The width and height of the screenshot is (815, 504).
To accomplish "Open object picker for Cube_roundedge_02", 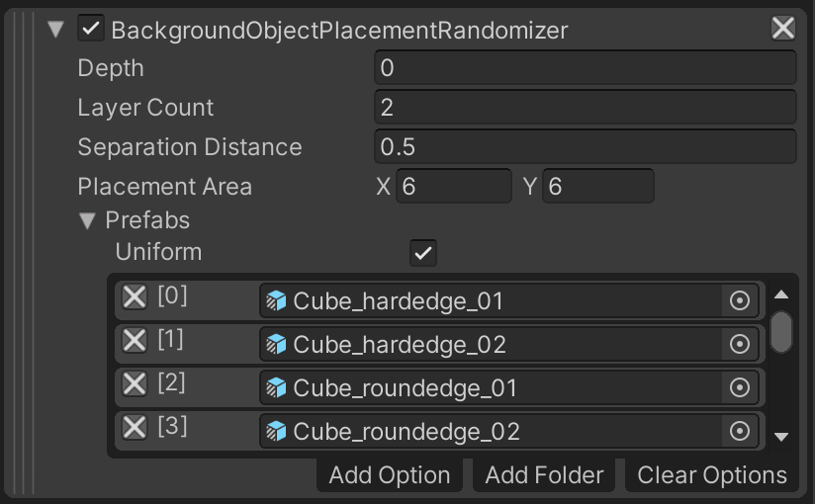I will (739, 431).
